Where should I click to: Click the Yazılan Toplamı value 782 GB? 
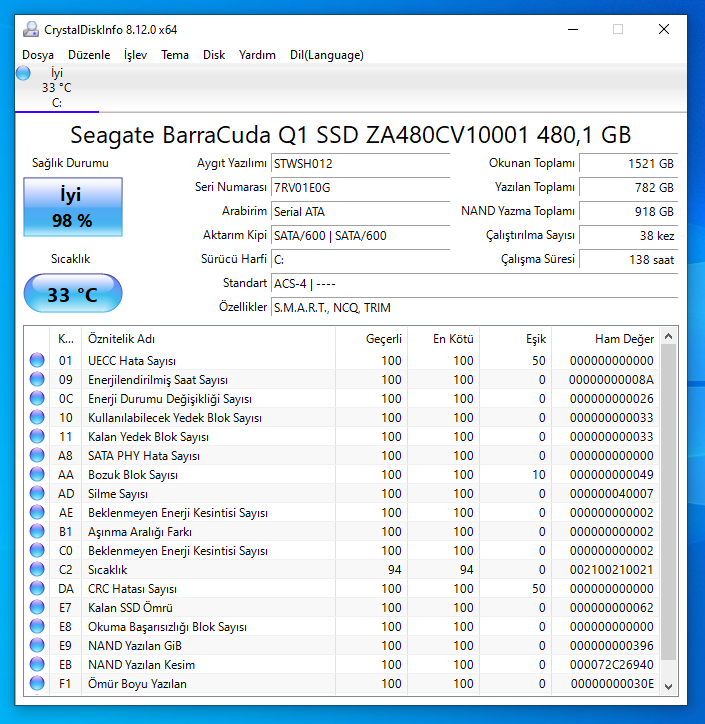pyautogui.click(x=628, y=188)
